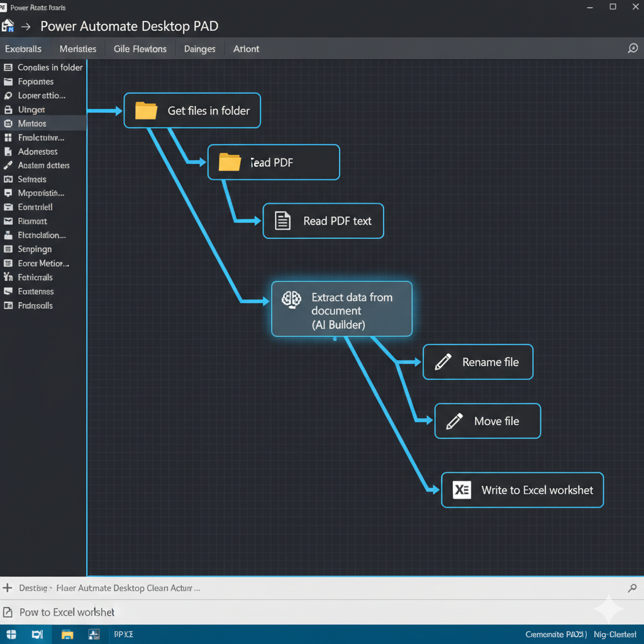The image size is (644, 644).
Task: Click the document icon on Read PDF text
Action: tap(283, 221)
